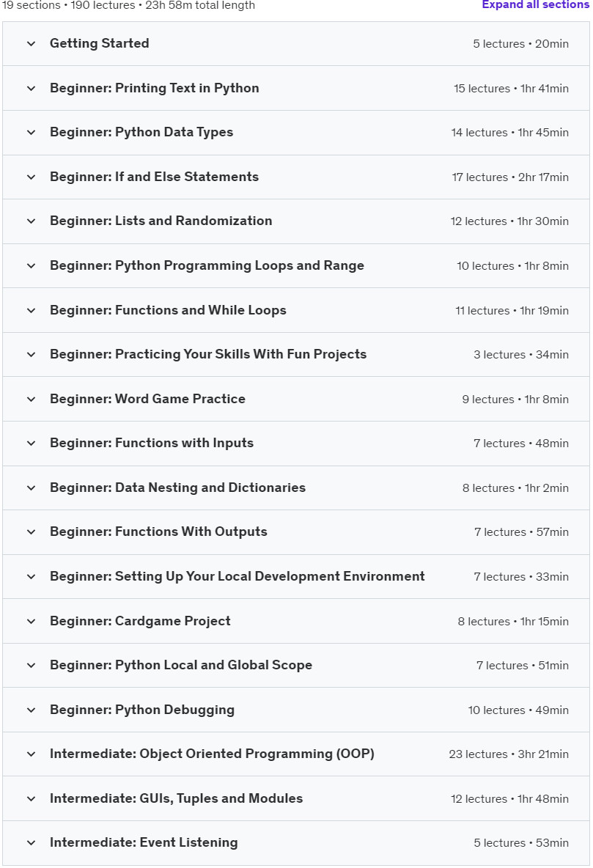Click '15 lectures • 1hr 41min' text
Viewport: 593px width, 868px height.
511,89
